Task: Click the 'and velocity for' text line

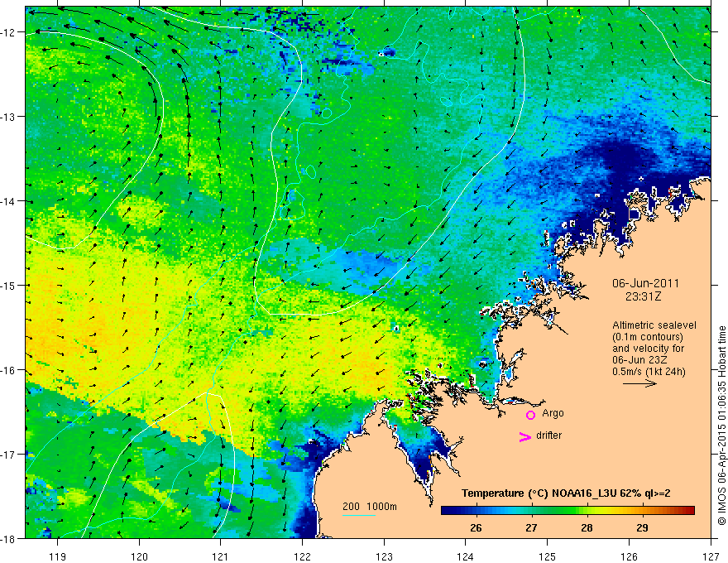Action: [648, 349]
